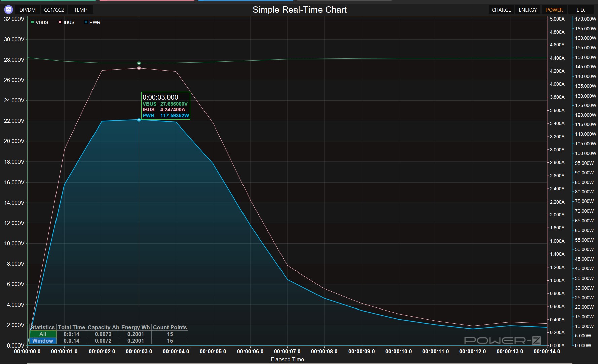Click the 0.000V voltage axis label
This screenshot has height=364, width=598.
(x=15, y=345)
